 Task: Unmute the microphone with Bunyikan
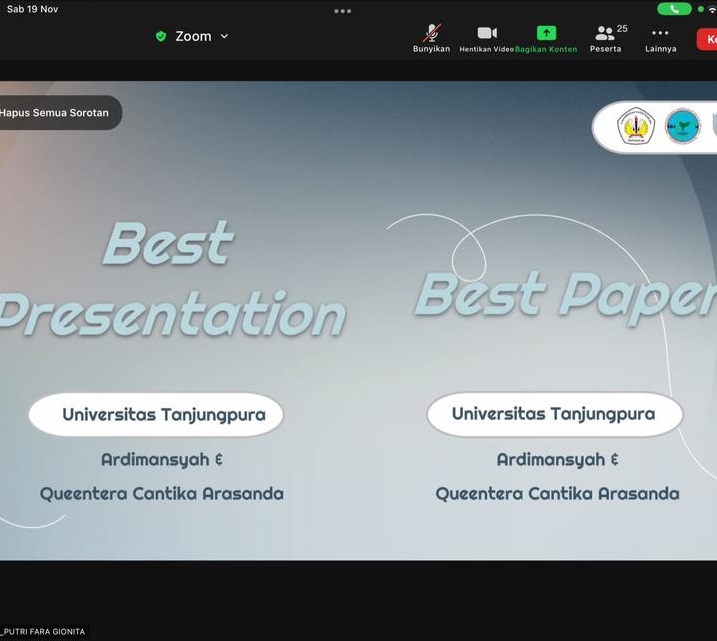pos(431,35)
